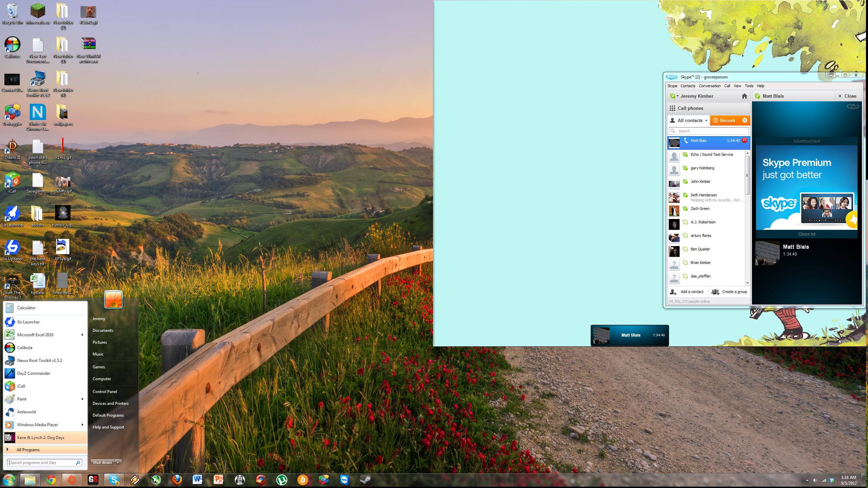This screenshot has height=488, width=868.
Task: Click the Skype compact view title-bar button
Action: point(830,75)
